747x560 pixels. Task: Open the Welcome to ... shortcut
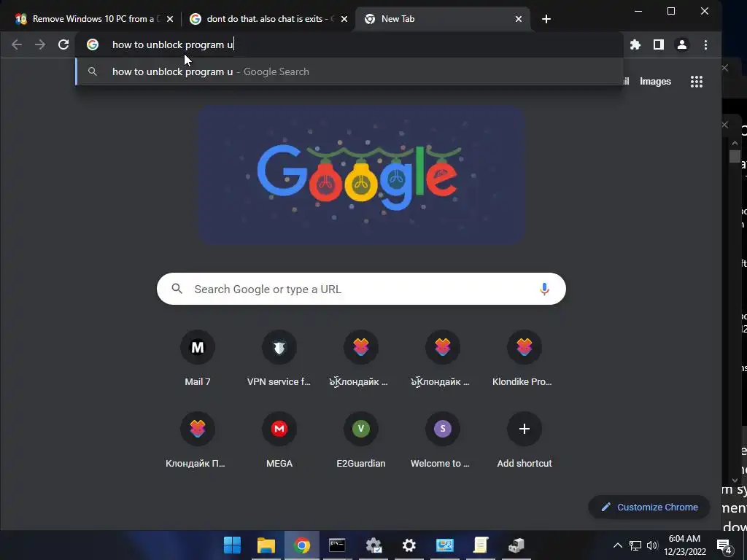[443, 440]
